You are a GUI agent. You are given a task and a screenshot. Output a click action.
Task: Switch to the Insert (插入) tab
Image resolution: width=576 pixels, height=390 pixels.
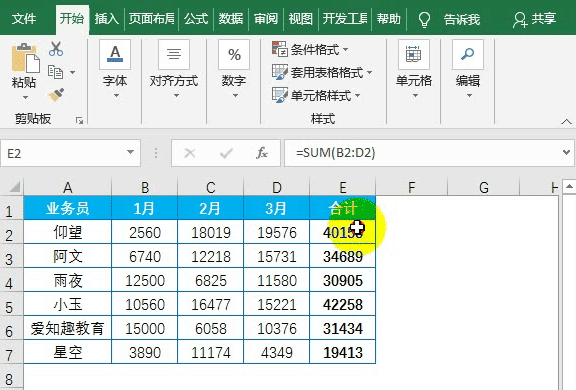tap(107, 19)
